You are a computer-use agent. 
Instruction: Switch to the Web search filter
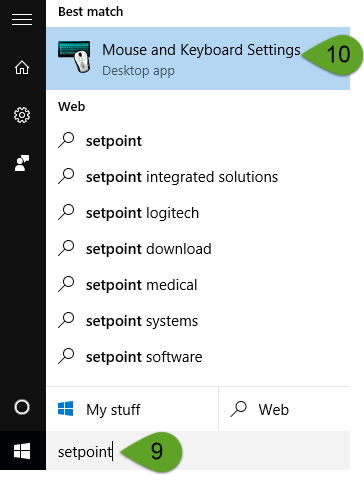tap(284, 409)
